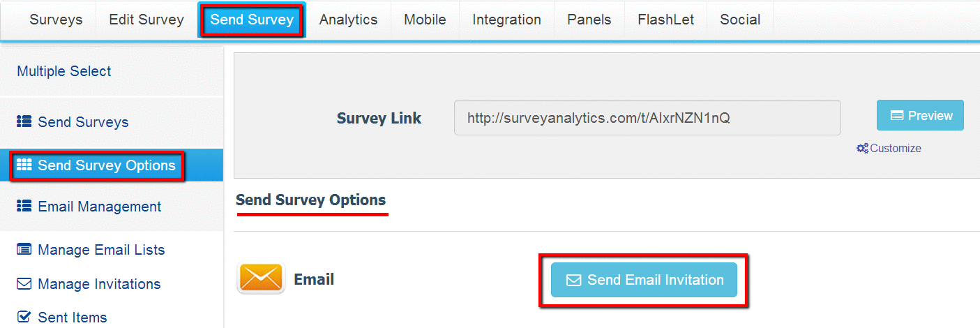The image size is (980, 328).
Task: Click the Manage Invitations envelope icon
Action: coord(24,284)
